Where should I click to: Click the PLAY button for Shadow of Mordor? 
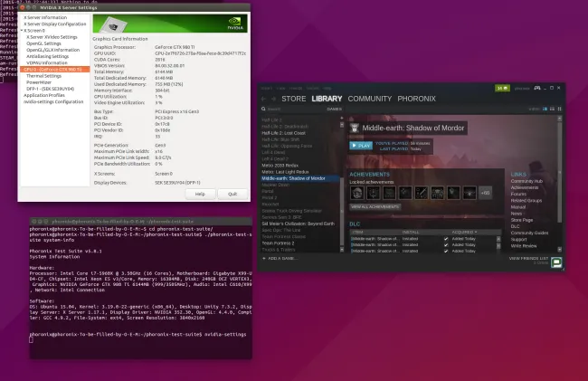tap(361, 146)
